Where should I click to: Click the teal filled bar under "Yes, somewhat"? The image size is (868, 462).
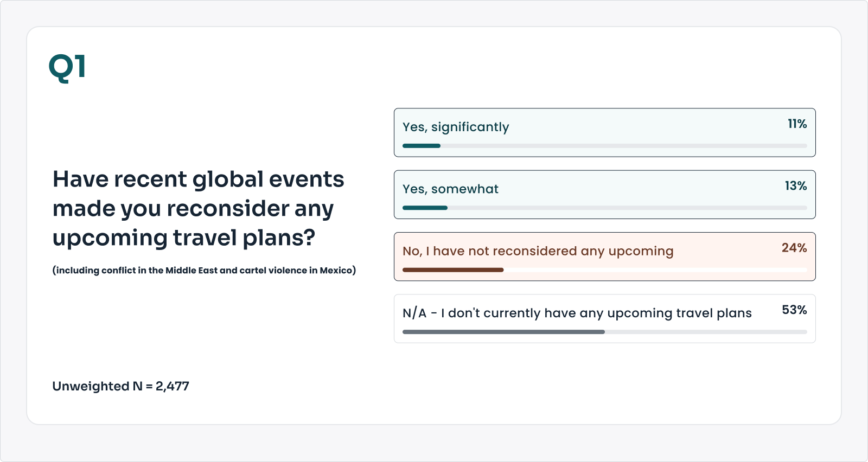coord(425,208)
